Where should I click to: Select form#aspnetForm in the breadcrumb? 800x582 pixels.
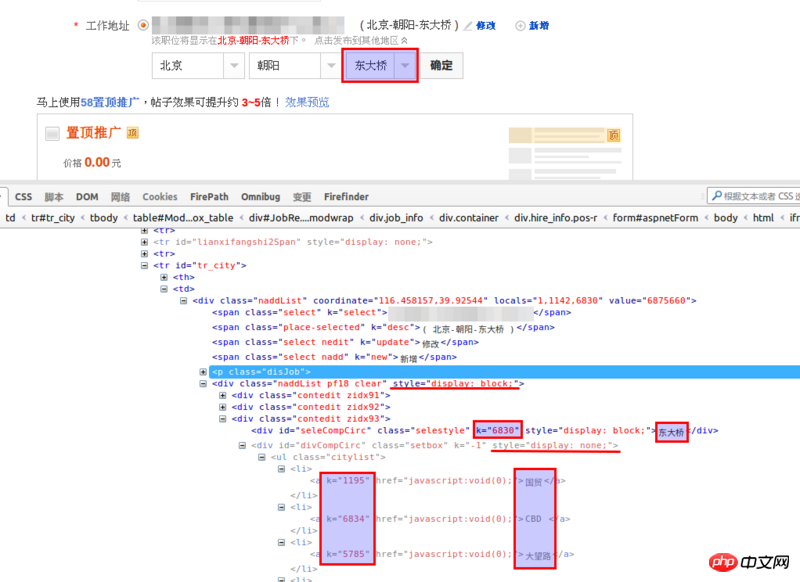pyautogui.click(x=655, y=218)
